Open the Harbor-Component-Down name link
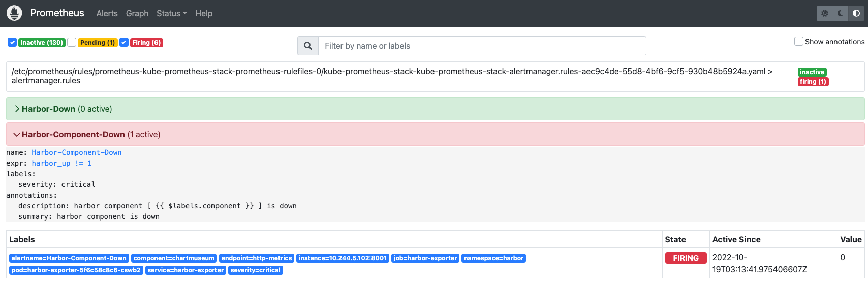 pos(77,152)
